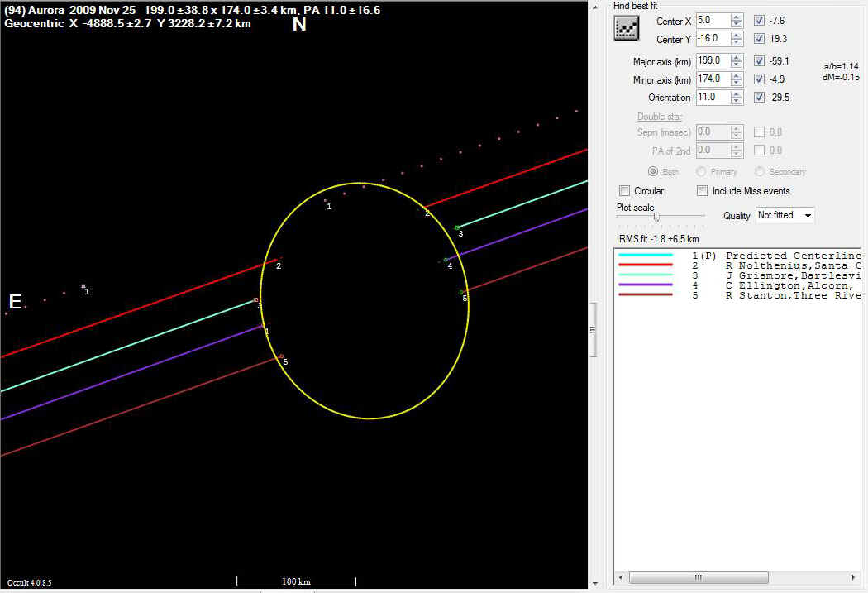The width and height of the screenshot is (868, 593).
Task: Click the dM=-0.15 value text
Action: point(841,78)
